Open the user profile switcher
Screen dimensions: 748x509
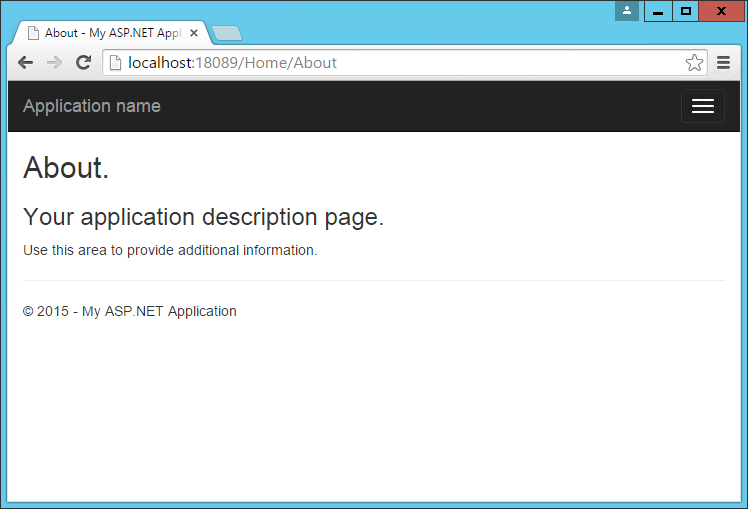coord(627,11)
